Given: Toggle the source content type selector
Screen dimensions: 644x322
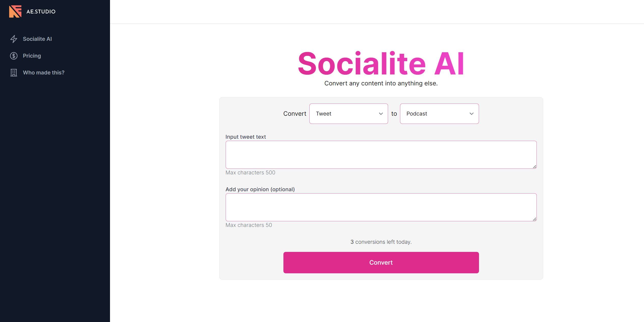Looking at the screenshot, I should pos(349,113).
